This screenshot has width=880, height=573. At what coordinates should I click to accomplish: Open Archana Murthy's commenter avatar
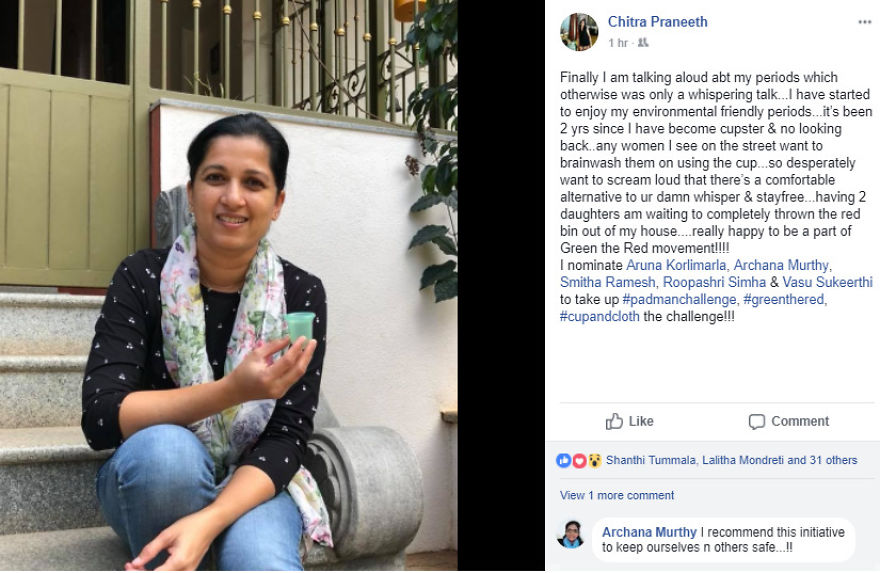coord(571,534)
